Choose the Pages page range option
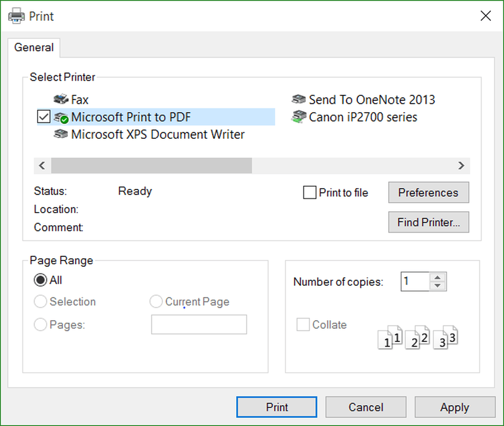Screen dimensions: 504x426 coord(40,324)
